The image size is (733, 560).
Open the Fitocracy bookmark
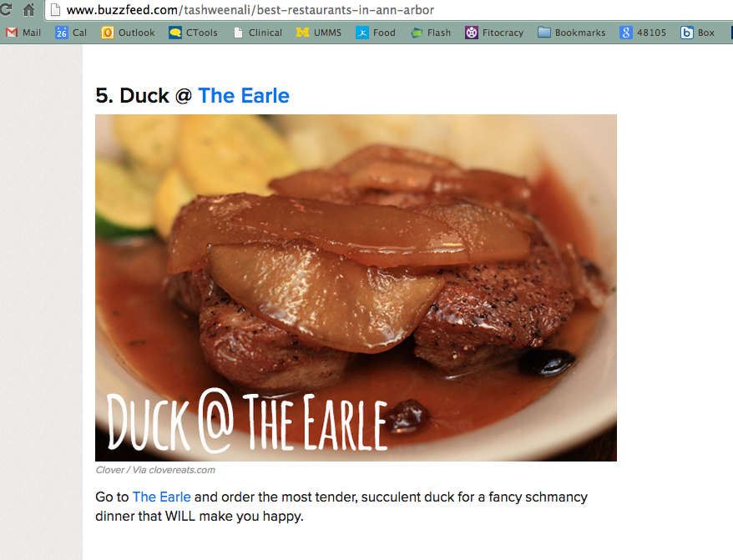coord(494,33)
